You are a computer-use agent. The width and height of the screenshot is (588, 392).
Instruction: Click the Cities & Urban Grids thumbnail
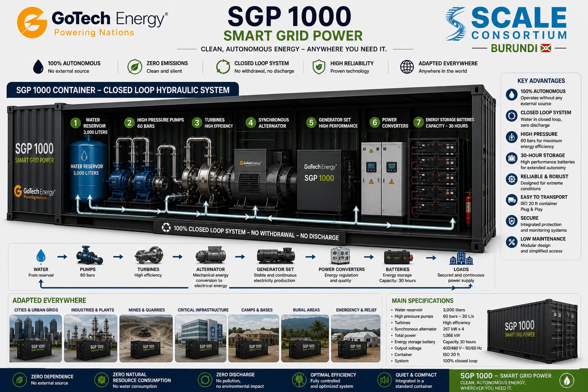(36, 338)
